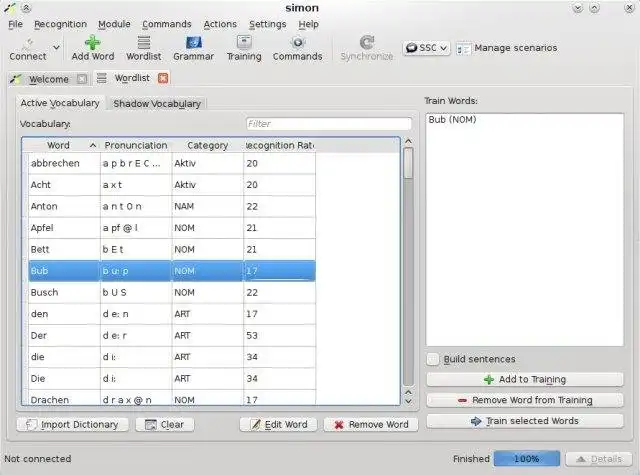Select the Busch row
The width and height of the screenshot is (640, 475).
pyautogui.click(x=172, y=293)
